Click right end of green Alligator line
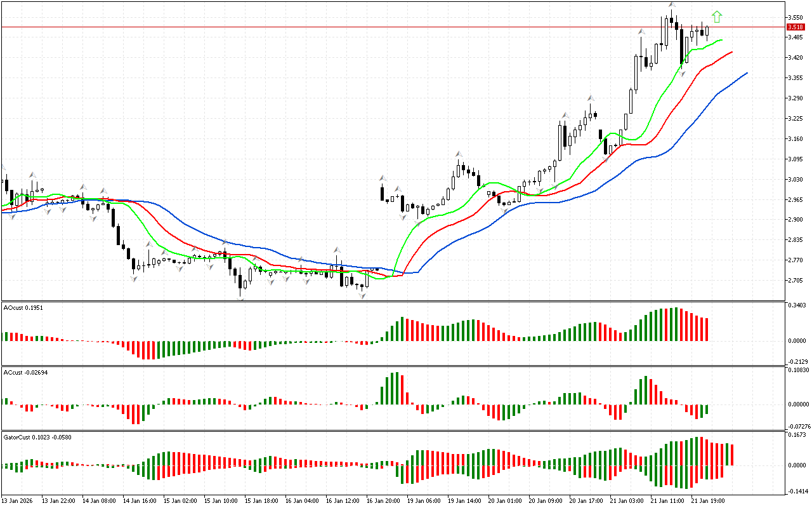This screenshot has width=812, height=508. 722,40
